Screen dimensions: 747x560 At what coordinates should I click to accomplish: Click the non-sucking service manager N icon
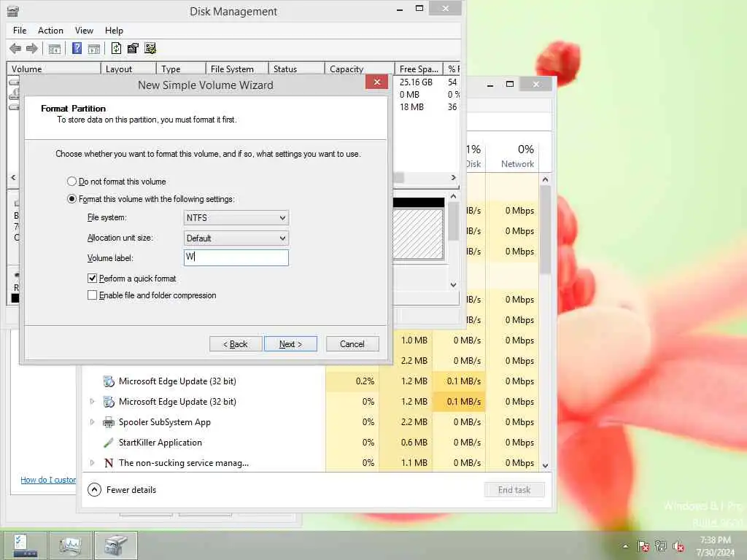109,463
